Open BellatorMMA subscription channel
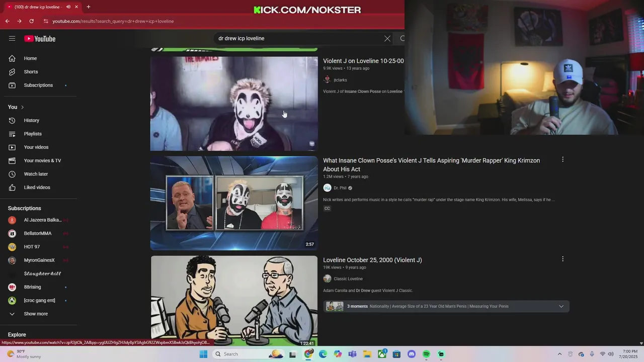 pyautogui.click(x=38, y=233)
